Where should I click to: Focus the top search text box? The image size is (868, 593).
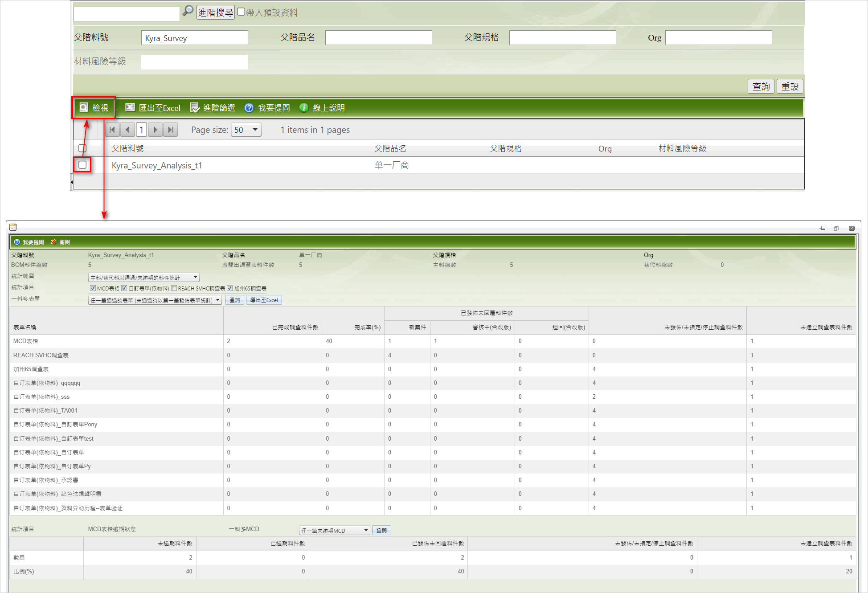pyautogui.click(x=127, y=13)
